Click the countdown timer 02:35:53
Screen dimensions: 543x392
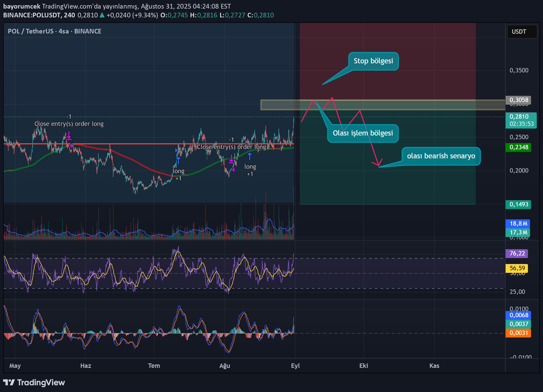(521, 124)
